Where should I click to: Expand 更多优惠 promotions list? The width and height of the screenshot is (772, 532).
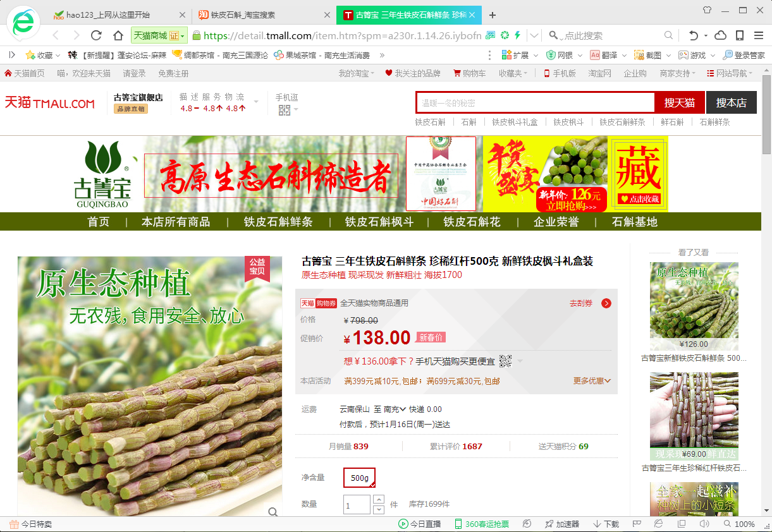pyautogui.click(x=592, y=381)
